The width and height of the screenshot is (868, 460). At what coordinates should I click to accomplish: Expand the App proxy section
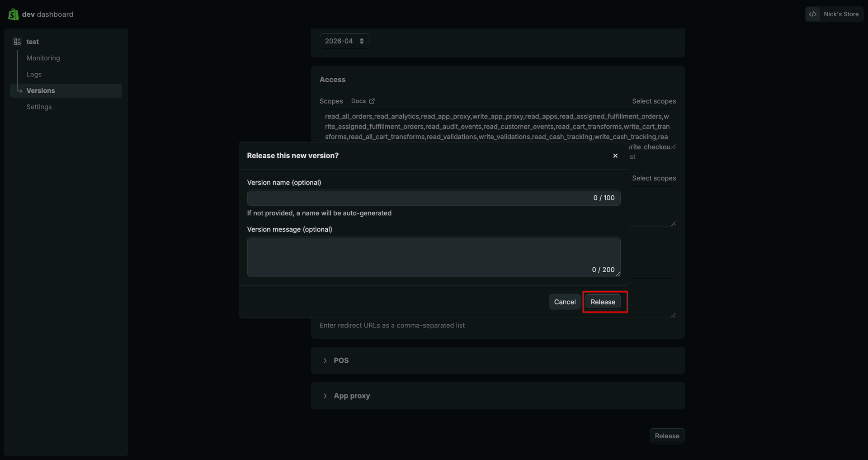coord(498,396)
